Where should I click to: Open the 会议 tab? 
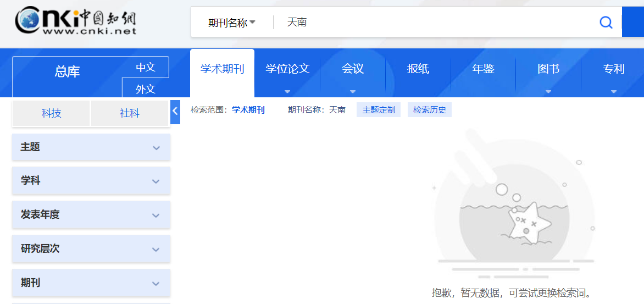(x=353, y=69)
